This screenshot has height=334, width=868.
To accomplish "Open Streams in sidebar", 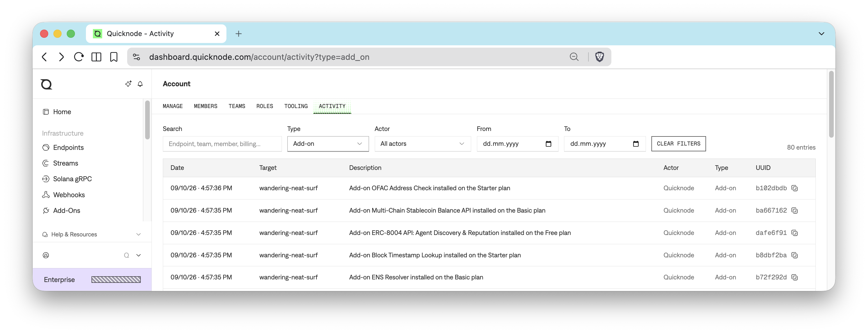I will 60,164.
